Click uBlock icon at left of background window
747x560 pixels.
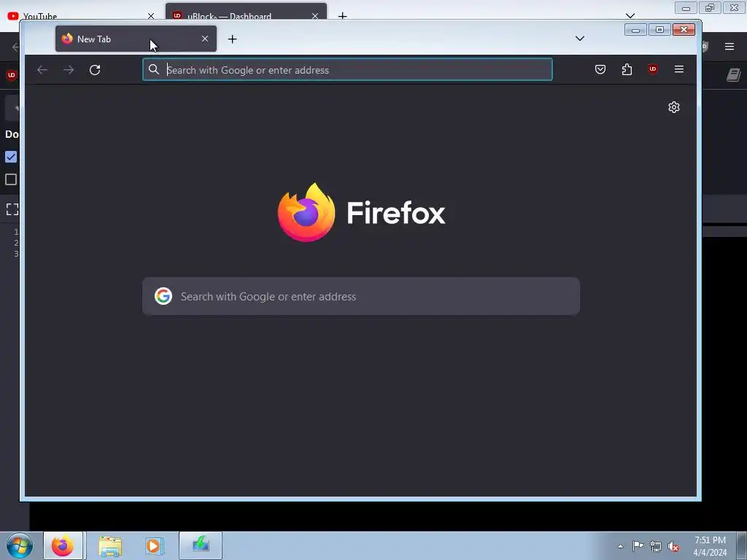[x=12, y=75]
